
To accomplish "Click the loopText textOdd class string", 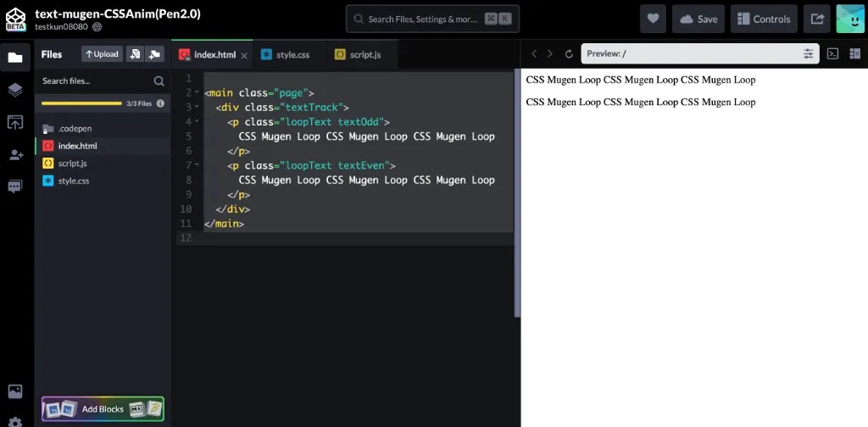I will [x=331, y=122].
